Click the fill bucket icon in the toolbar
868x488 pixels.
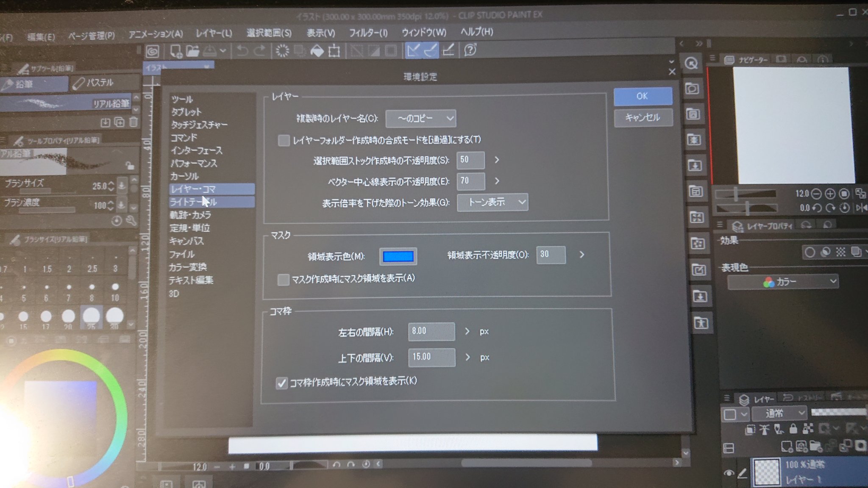pos(317,51)
